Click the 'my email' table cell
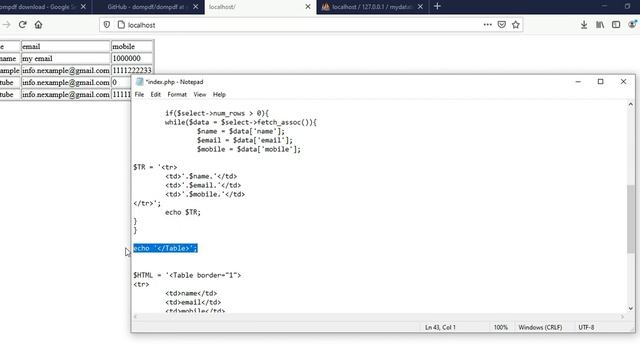The width and height of the screenshot is (640, 360). (65, 58)
